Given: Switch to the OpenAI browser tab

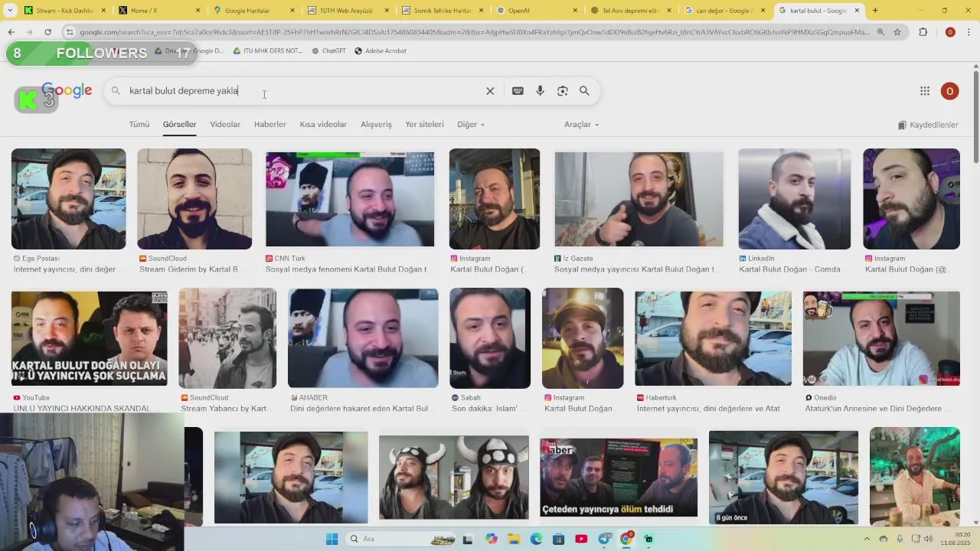Looking at the screenshot, I should tap(537, 11).
